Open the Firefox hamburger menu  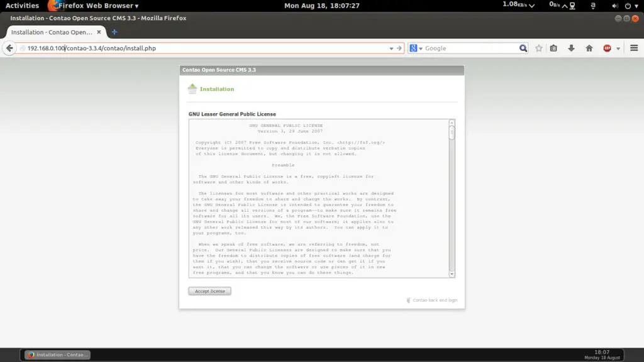click(x=634, y=48)
